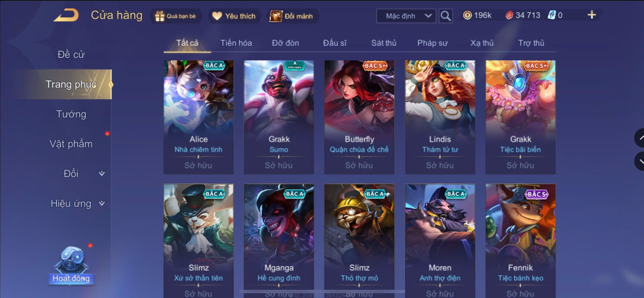
Task: Go to Vật phẩm in sidebar
Action: click(71, 144)
